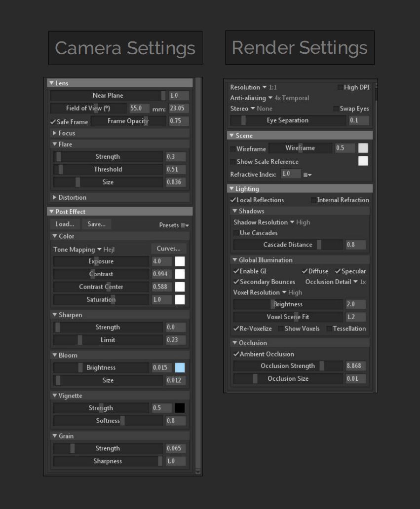
Task: Toggle the Swap Eyes checkbox
Action: tap(336, 109)
